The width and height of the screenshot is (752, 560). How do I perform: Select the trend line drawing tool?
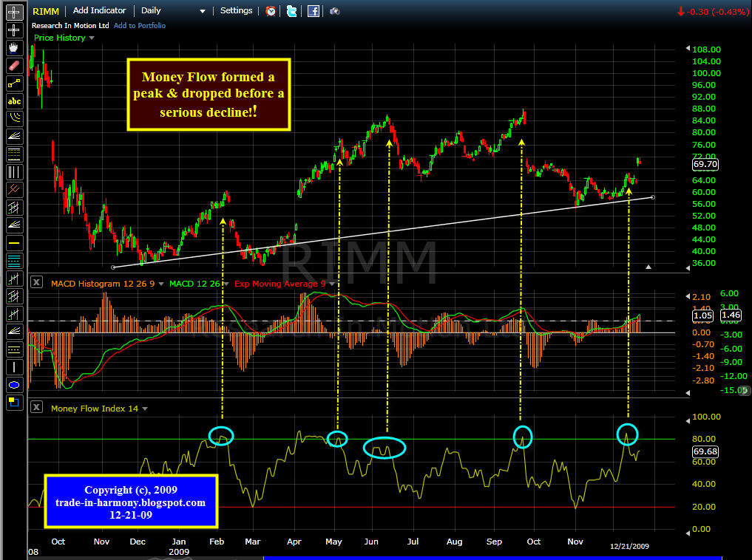[14, 83]
